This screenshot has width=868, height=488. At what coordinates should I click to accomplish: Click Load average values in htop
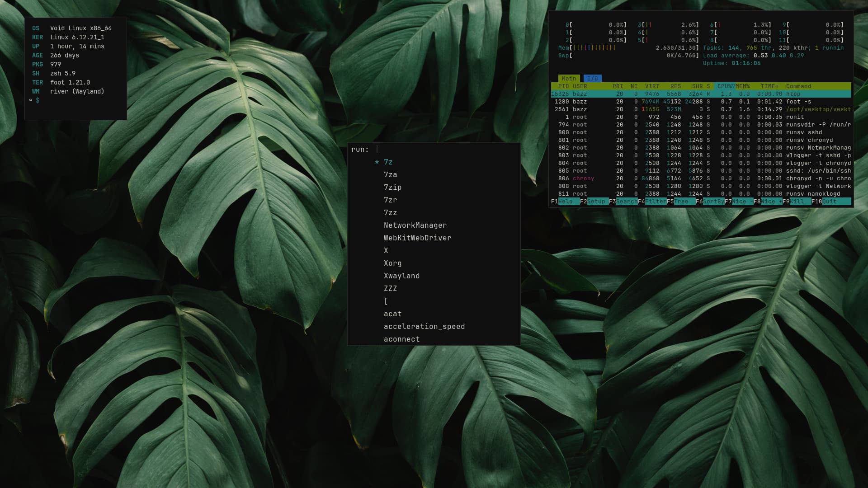click(x=778, y=56)
